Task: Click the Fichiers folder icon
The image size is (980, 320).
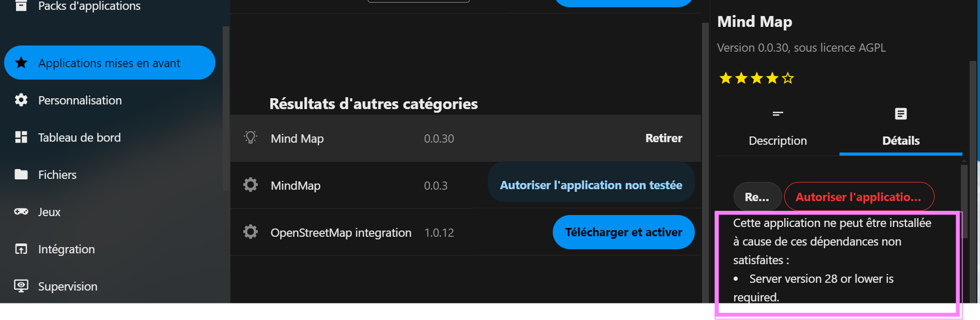Action: point(21,175)
